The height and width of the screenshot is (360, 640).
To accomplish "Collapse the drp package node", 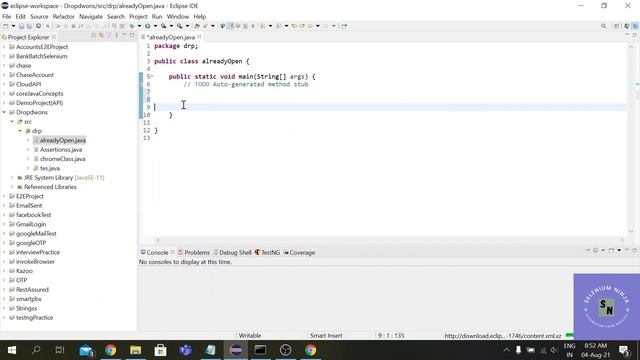I will [20, 131].
